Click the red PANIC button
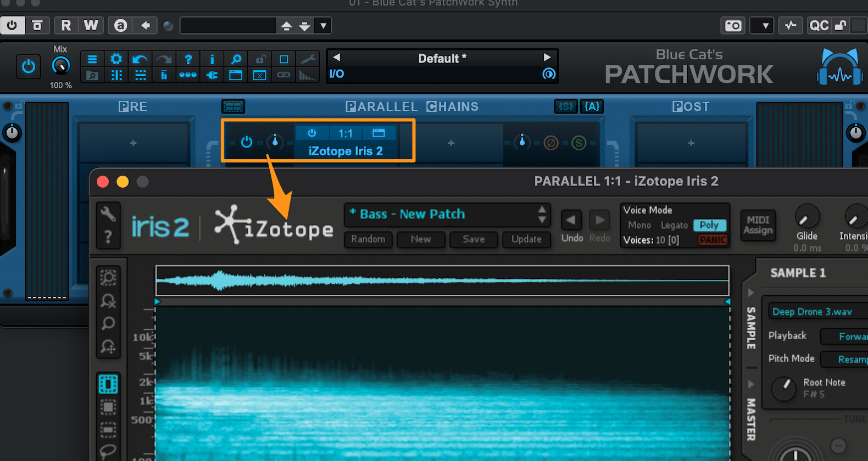This screenshot has height=461, width=868. pyautogui.click(x=713, y=240)
